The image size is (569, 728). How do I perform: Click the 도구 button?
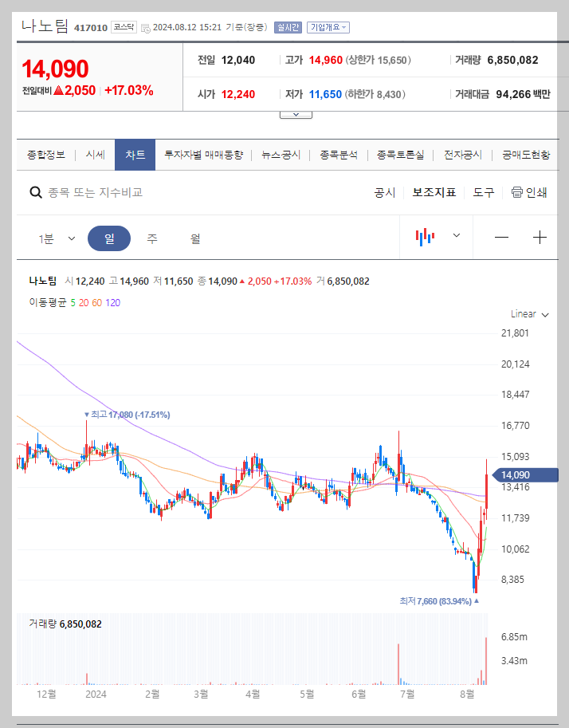[x=483, y=192]
